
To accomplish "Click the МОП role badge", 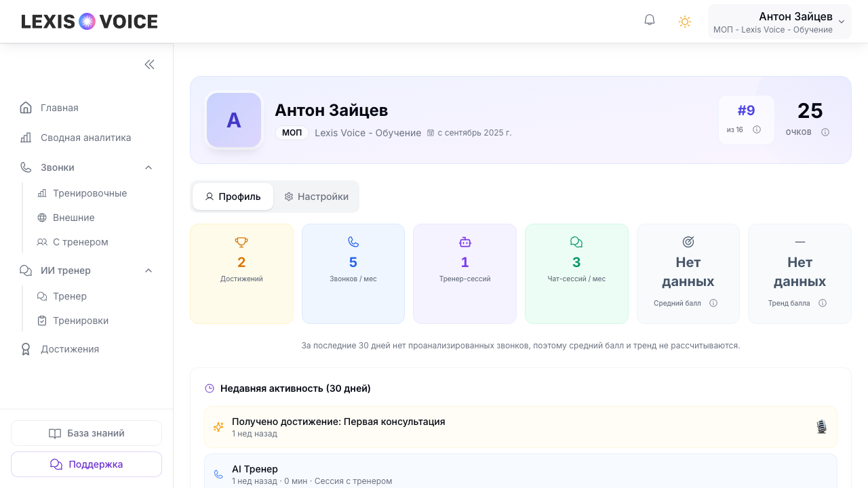I will (x=292, y=133).
